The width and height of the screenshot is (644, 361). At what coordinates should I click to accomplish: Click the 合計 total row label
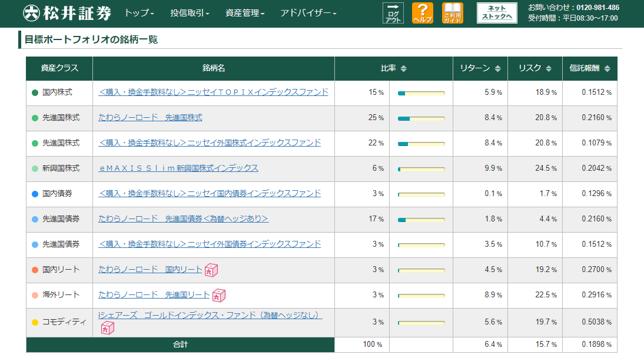pos(180,345)
